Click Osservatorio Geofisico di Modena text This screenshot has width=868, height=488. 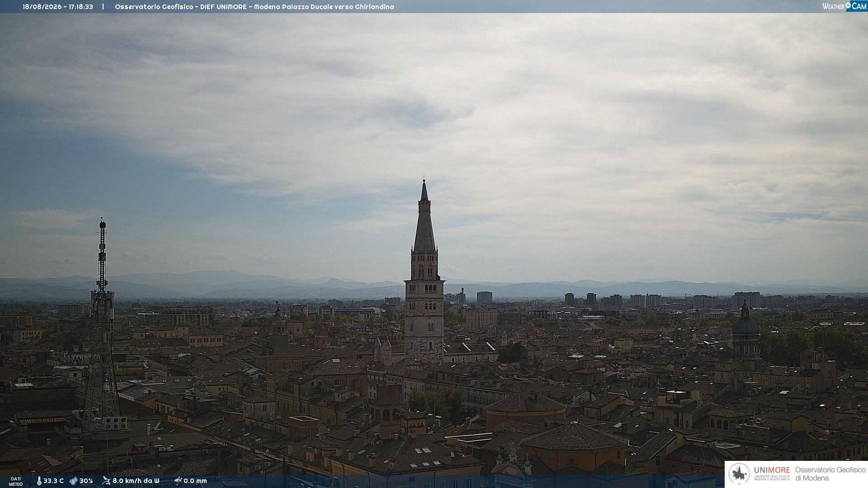[830, 474]
